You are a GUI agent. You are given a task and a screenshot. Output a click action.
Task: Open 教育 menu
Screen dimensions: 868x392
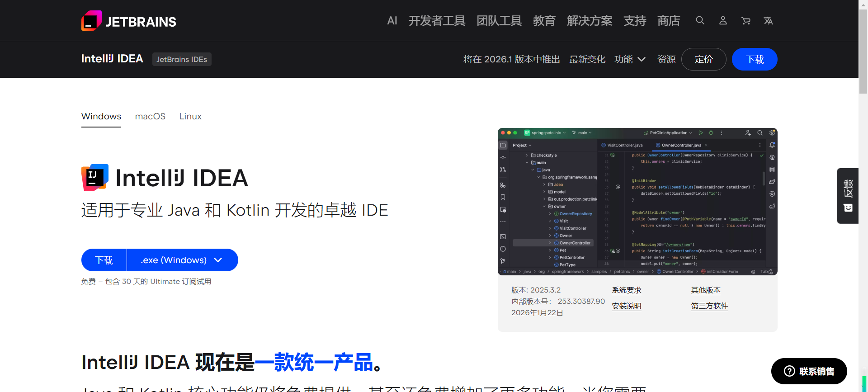pos(544,21)
